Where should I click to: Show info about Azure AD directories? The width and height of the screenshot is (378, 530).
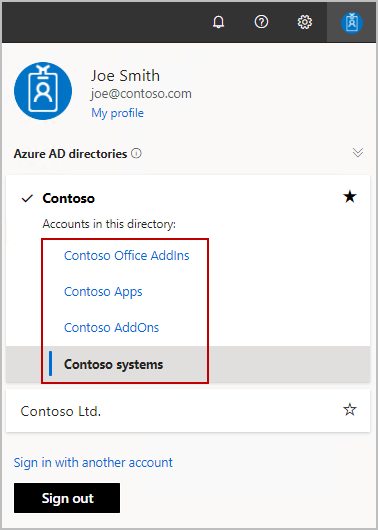(136, 154)
